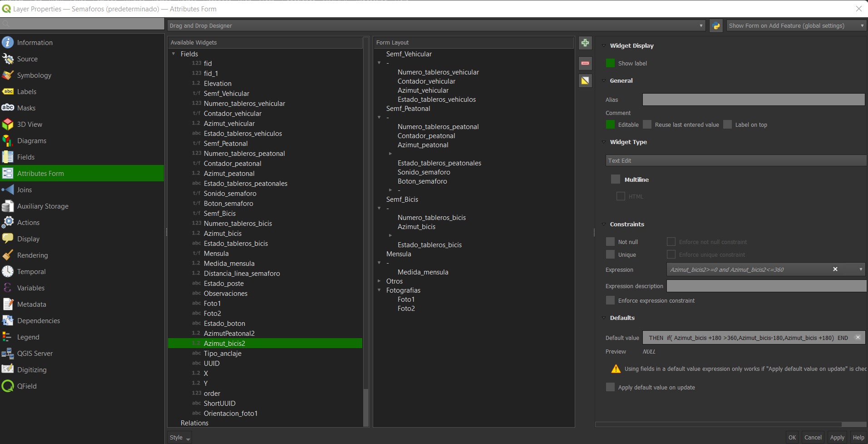Open the Text Edit widget type dropdown
The image size is (868, 444).
(736, 160)
